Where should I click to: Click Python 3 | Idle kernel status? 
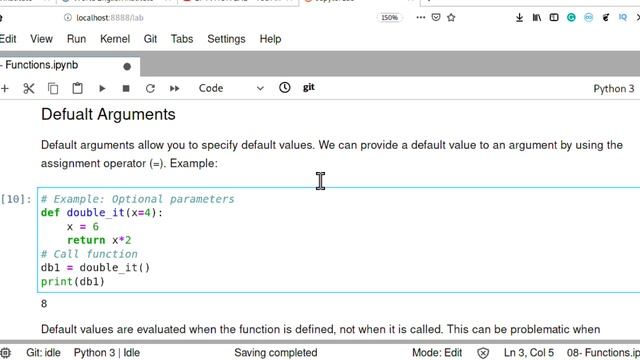point(107,353)
